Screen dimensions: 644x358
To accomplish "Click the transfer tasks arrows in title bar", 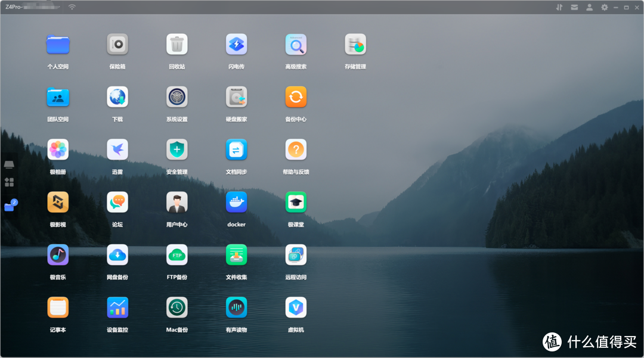I will (559, 7).
